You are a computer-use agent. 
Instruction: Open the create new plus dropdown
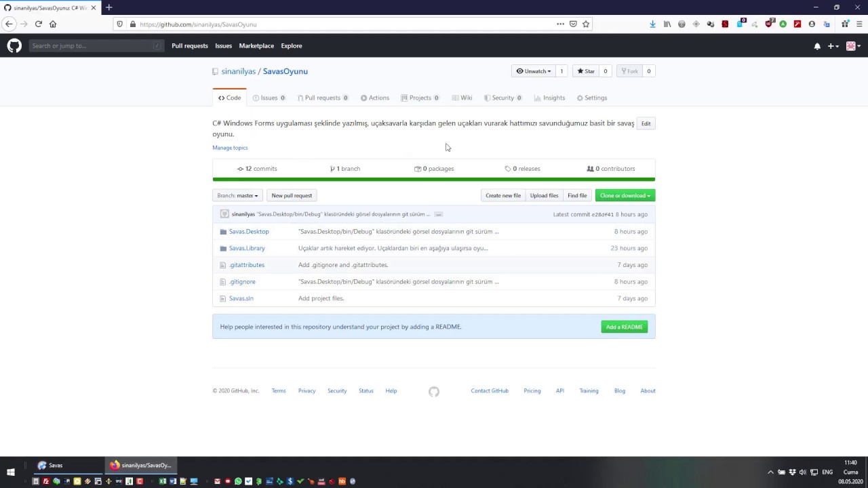point(833,46)
